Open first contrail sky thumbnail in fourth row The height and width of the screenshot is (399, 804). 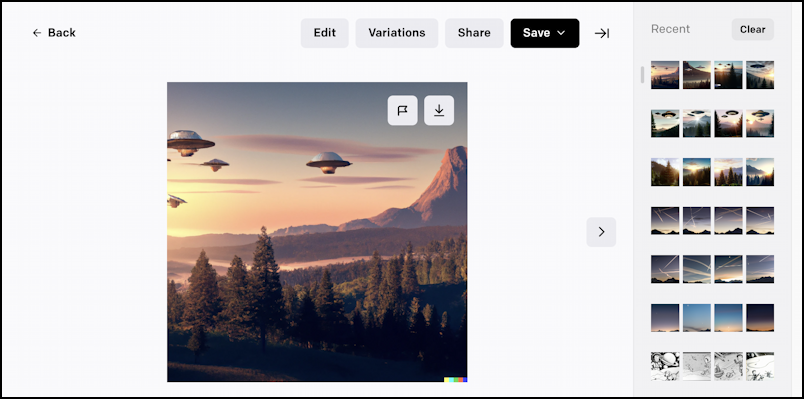[x=665, y=221]
